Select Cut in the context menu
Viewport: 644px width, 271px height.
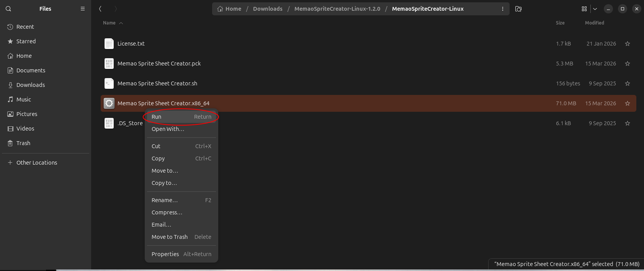(181, 146)
